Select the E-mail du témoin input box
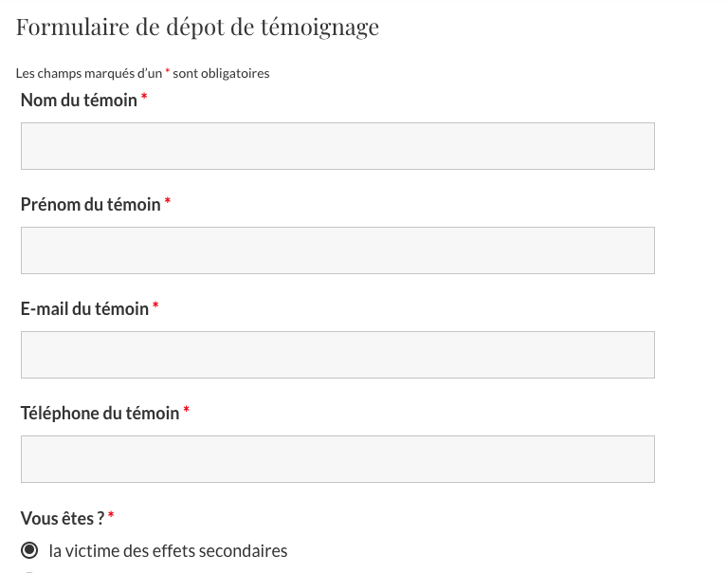 pos(337,355)
